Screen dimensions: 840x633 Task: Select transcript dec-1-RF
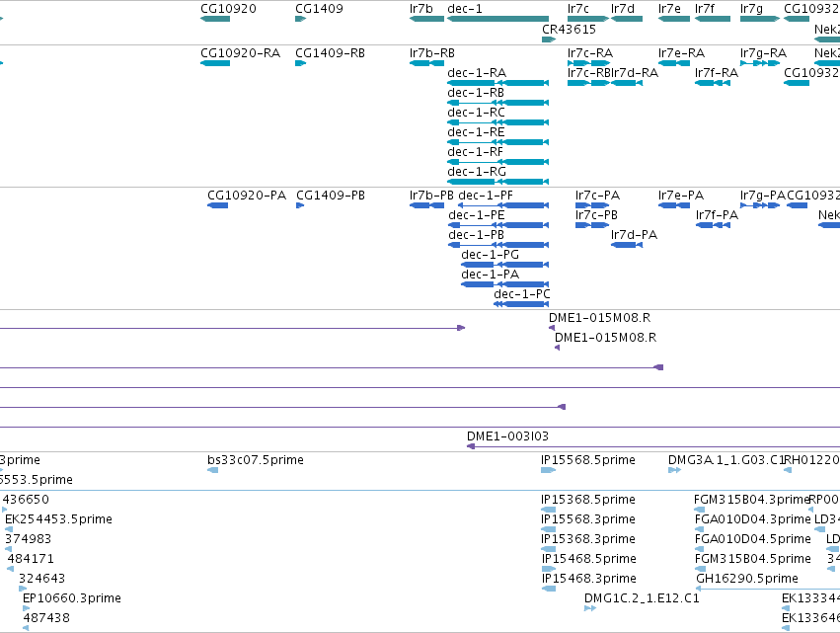click(498, 162)
